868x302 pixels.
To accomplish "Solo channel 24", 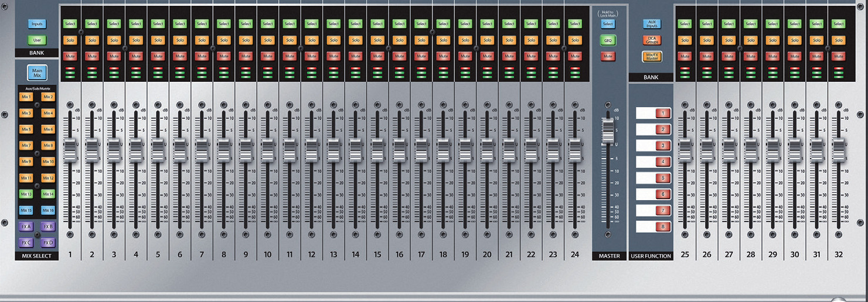I will [576, 40].
